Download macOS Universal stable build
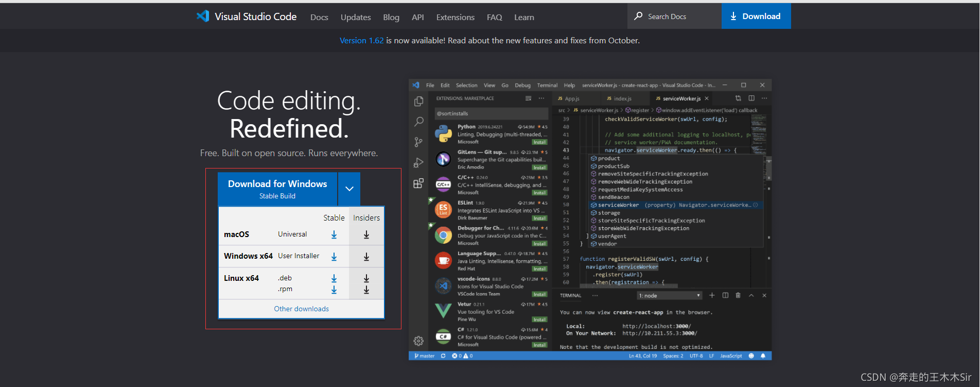This screenshot has height=387, width=980. [x=334, y=234]
